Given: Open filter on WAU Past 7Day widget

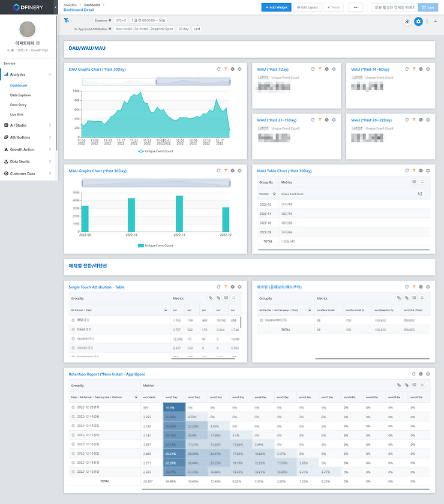Looking at the screenshot, I should [x=320, y=69].
